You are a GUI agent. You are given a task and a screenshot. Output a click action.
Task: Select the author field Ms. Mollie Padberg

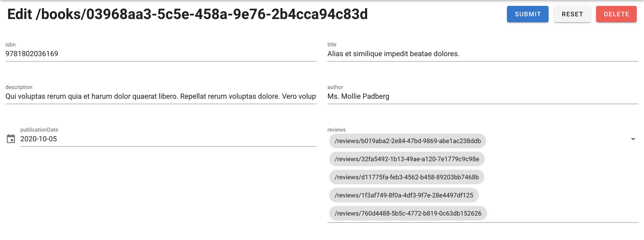coord(483,96)
